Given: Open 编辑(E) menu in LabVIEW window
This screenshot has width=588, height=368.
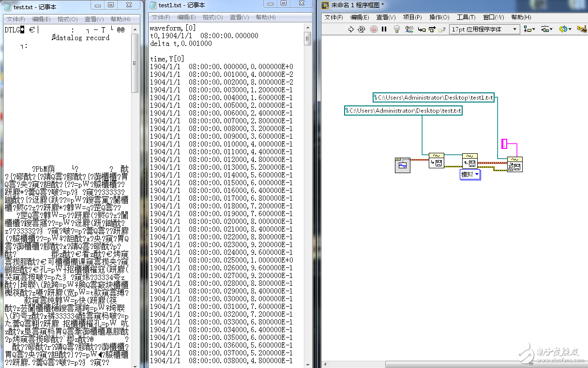Looking at the screenshot, I should pos(360,17).
